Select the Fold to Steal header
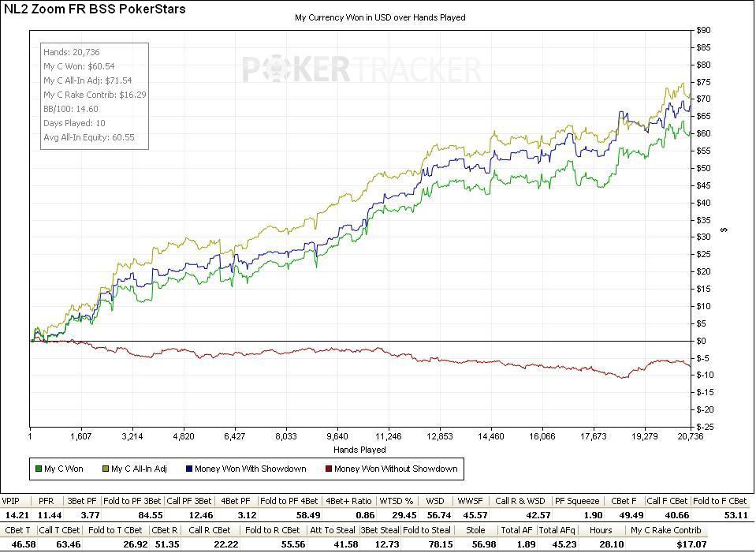756x553 pixels. pyautogui.click(x=426, y=530)
